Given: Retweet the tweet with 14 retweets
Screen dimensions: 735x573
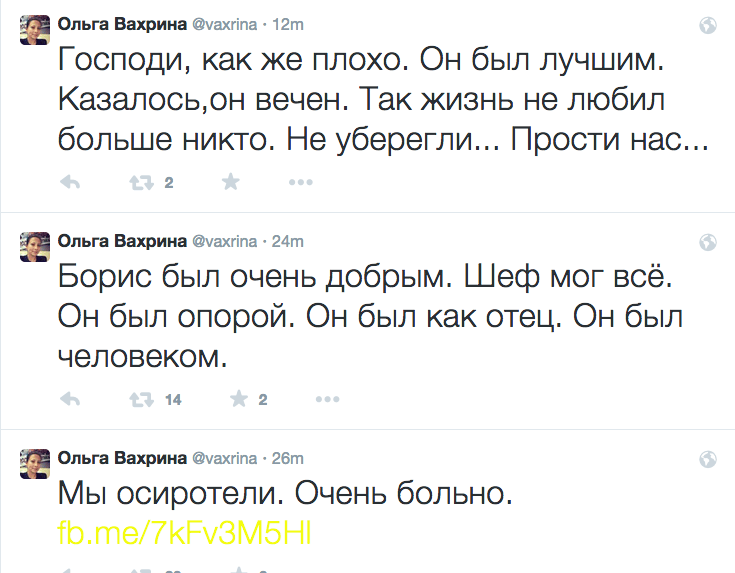Looking at the screenshot, I should coord(141,400).
